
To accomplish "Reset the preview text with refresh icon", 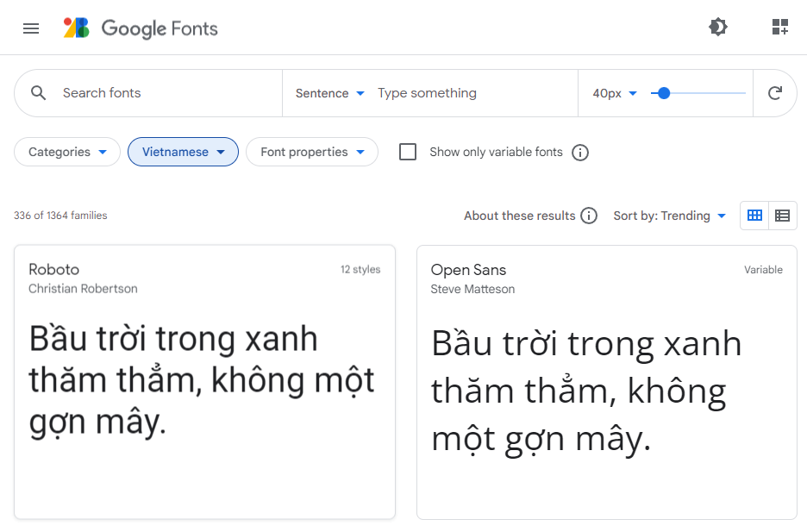I will (x=774, y=92).
